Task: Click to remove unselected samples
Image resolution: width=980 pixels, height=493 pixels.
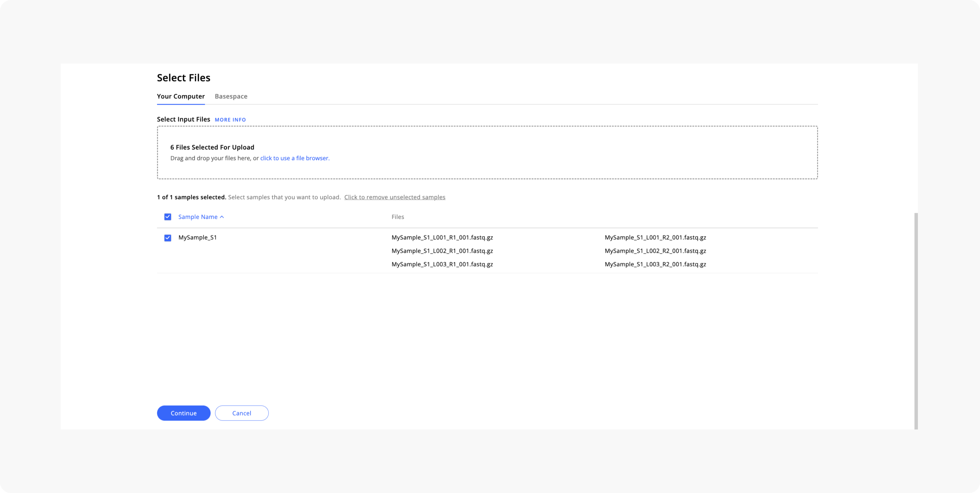Action: 394,197
